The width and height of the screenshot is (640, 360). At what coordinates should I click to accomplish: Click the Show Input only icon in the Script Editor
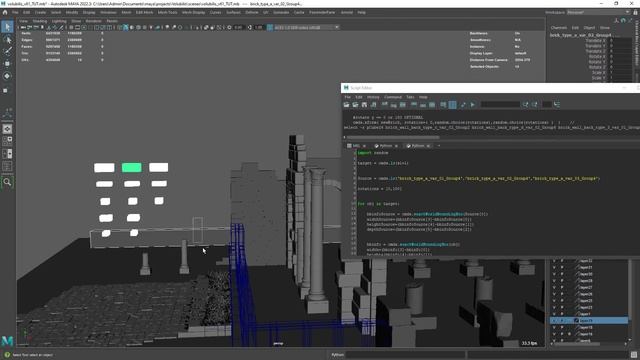tap(423, 105)
